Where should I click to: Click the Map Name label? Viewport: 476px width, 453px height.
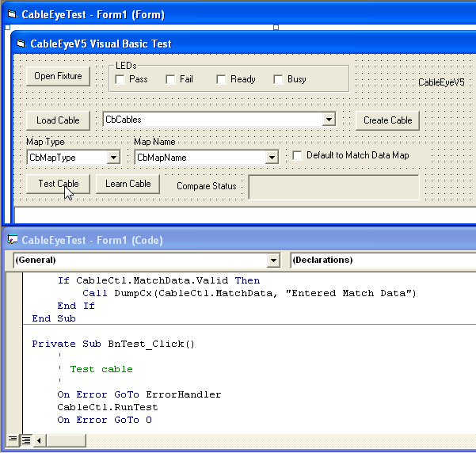click(154, 142)
